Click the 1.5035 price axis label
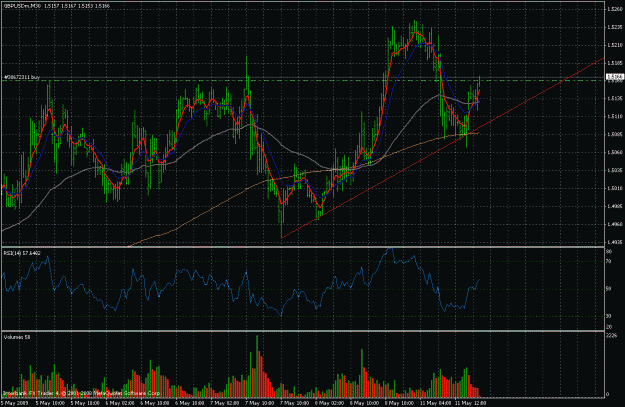 coord(615,170)
